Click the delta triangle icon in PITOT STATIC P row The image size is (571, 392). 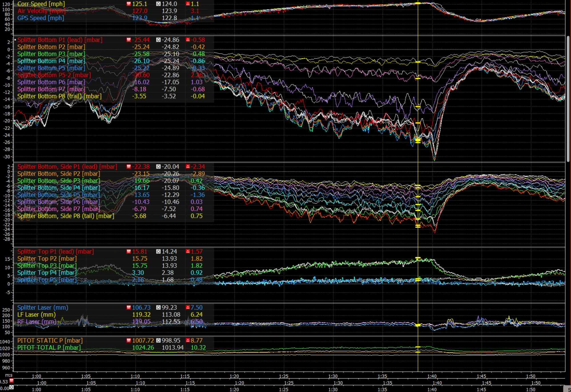pos(188,340)
